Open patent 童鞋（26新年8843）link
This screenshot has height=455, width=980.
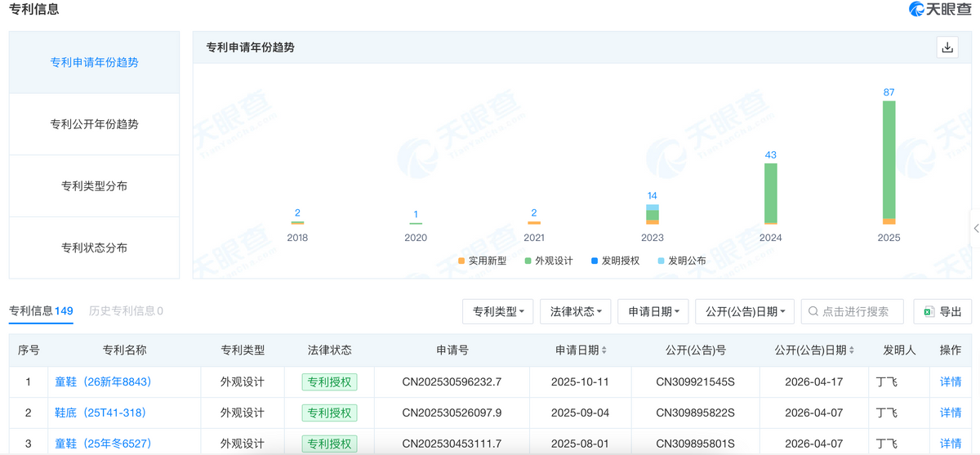coord(103,381)
